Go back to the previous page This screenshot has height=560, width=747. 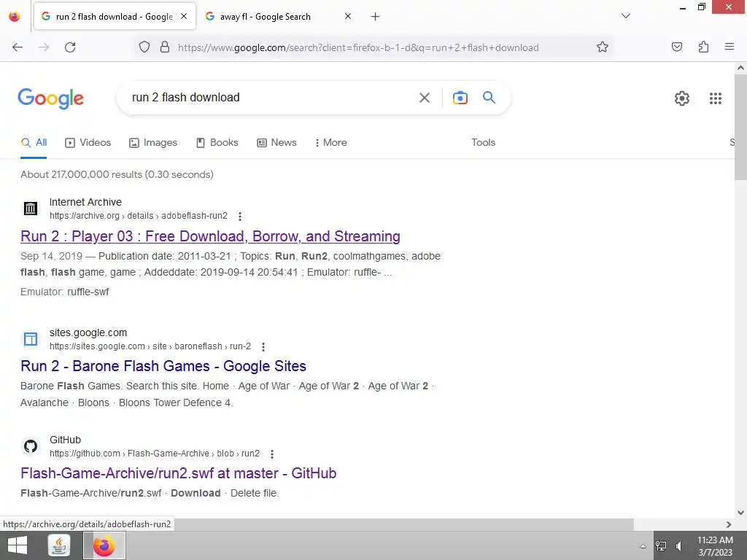[18, 47]
